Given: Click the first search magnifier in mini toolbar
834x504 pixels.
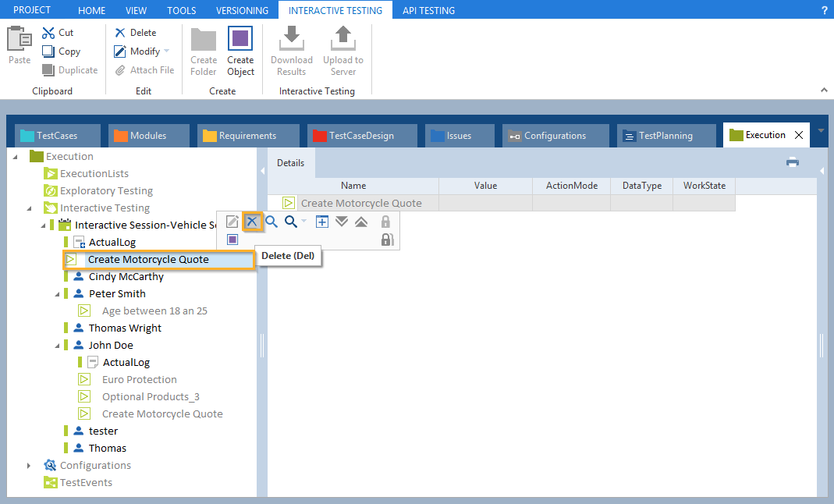Looking at the screenshot, I should pyautogui.click(x=271, y=222).
